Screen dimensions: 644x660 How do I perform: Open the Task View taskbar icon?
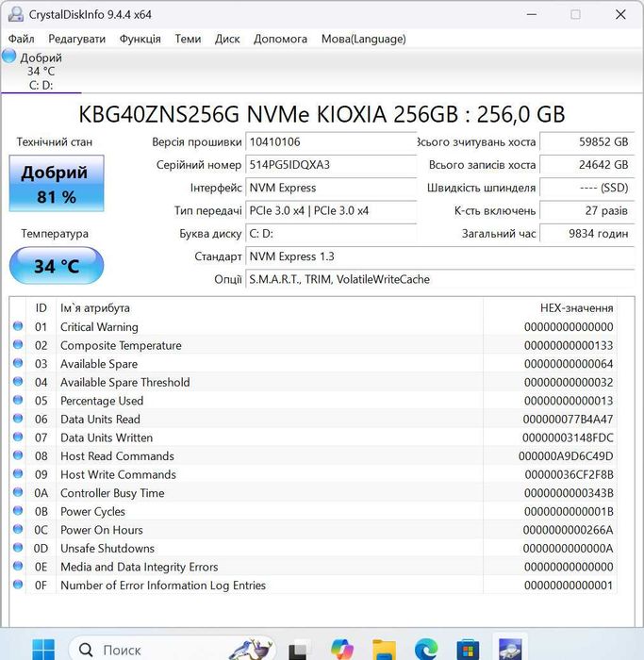tap(299, 650)
